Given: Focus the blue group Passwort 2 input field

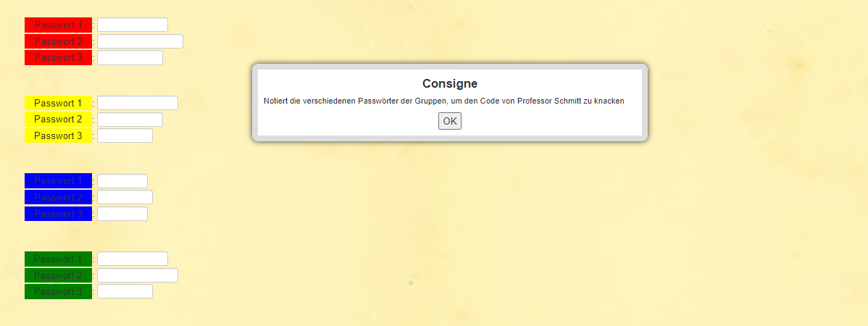Looking at the screenshot, I should point(125,197).
